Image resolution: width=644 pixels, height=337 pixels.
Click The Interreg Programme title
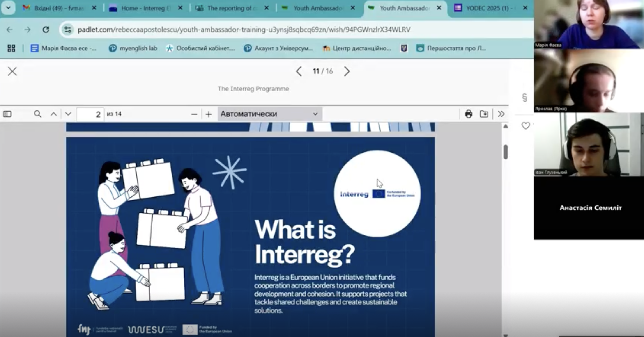(x=253, y=89)
